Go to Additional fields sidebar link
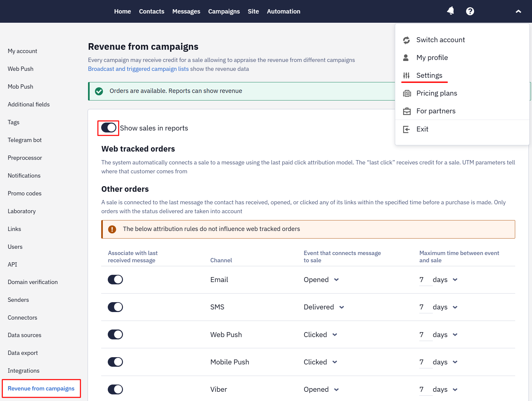 pyautogui.click(x=29, y=104)
